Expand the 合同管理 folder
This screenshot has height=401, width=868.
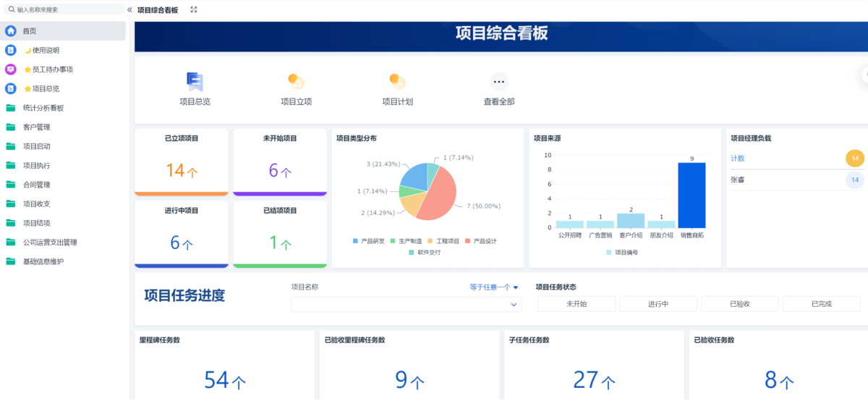pos(36,185)
